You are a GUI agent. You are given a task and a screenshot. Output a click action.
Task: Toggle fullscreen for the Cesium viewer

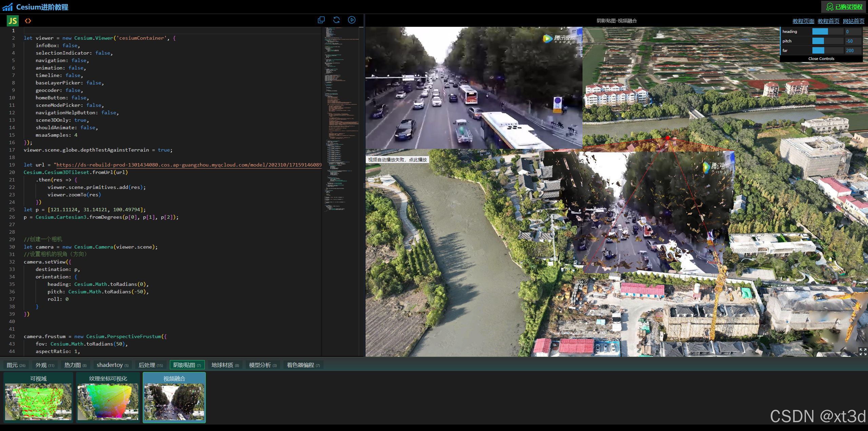(863, 352)
